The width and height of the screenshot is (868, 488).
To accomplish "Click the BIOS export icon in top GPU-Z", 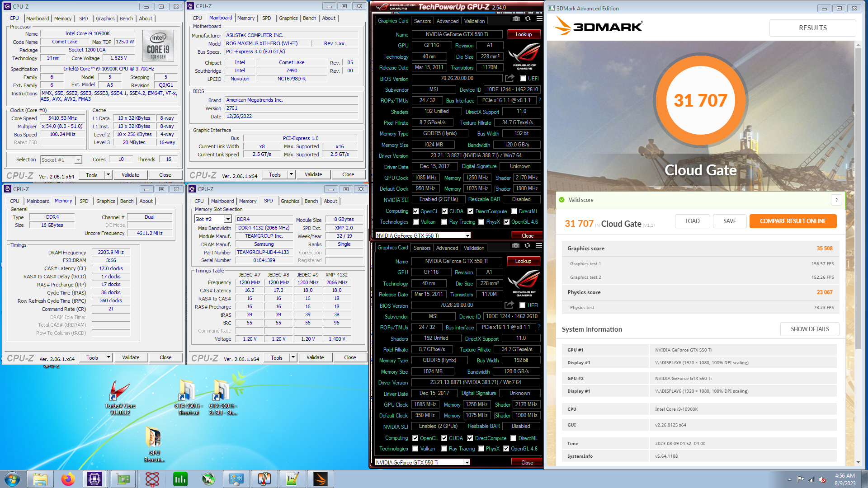I will (509, 78).
